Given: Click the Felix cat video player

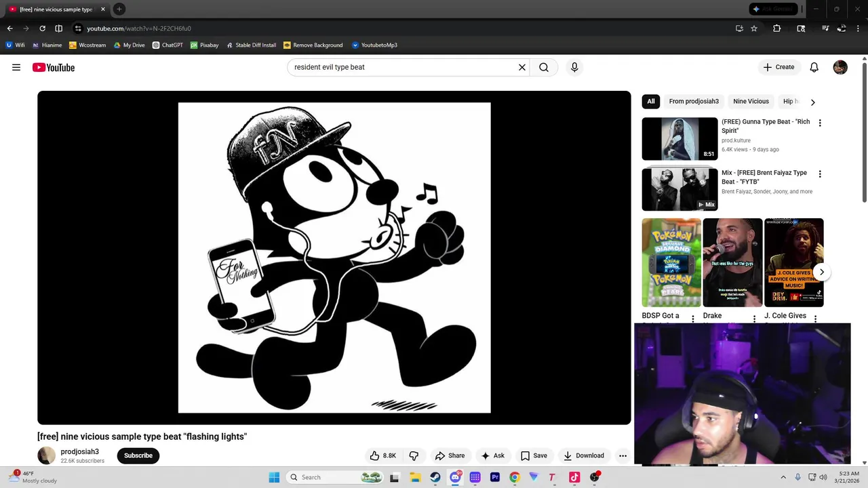Looking at the screenshot, I should tap(334, 258).
